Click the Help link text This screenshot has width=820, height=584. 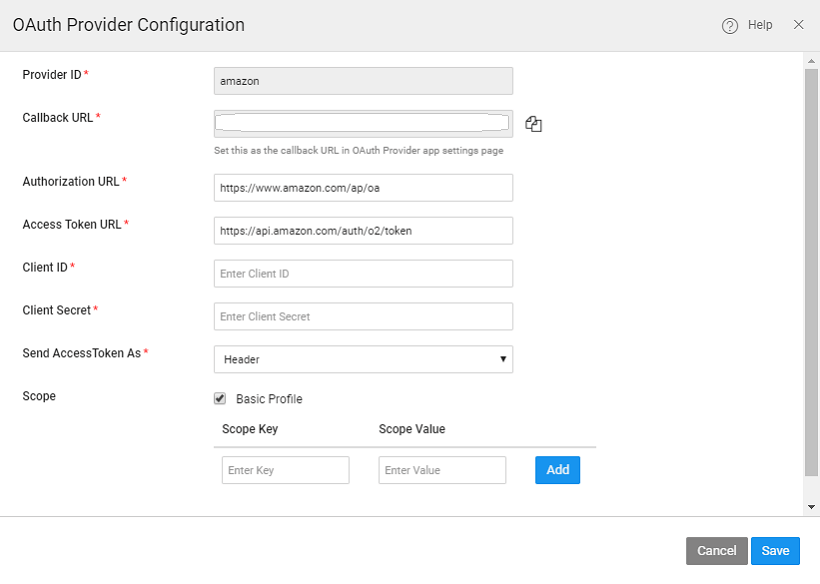(x=760, y=25)
